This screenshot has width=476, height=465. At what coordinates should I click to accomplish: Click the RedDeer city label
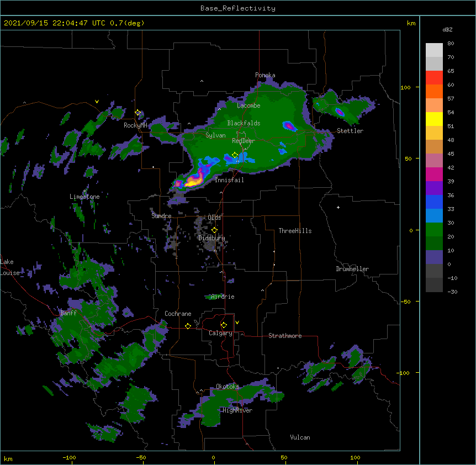[x=243, y=141]
